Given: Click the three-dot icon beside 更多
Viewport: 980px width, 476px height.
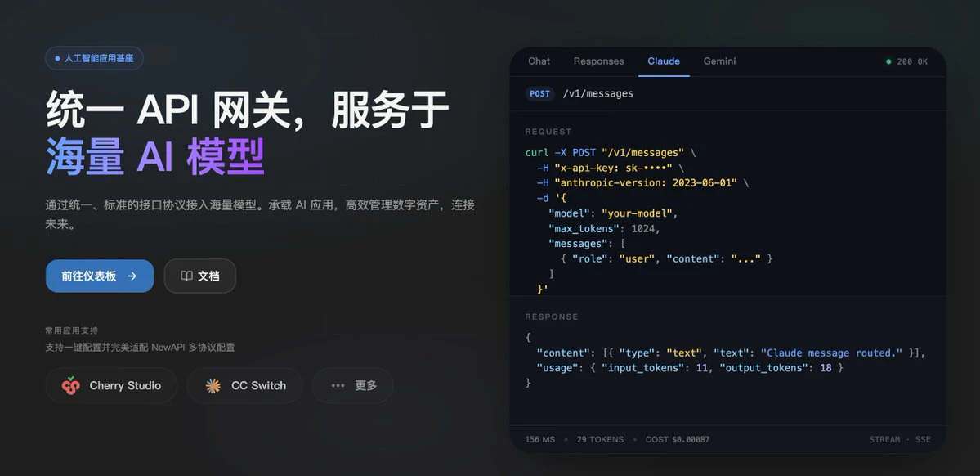Looking at the screenshot, I should (338, 385).
